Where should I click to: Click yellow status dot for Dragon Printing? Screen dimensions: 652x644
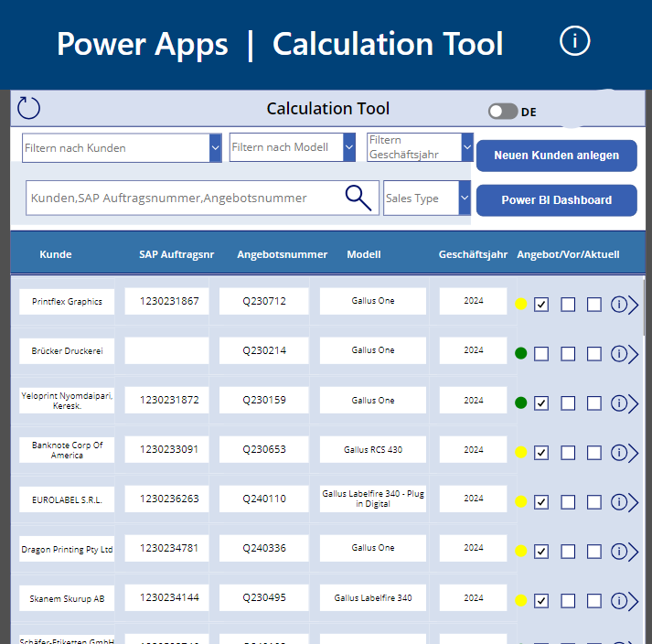pyautogui.click(x=520, y=551)
